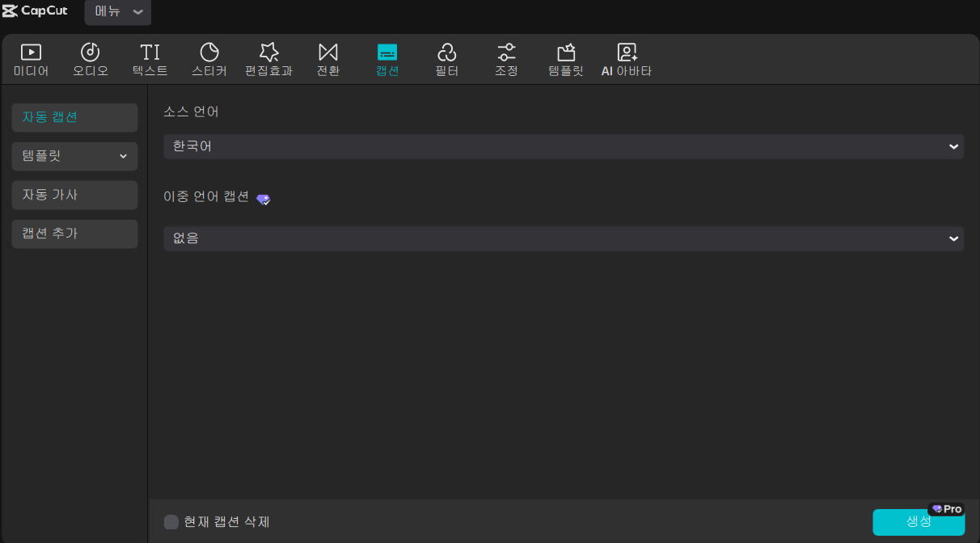Screen dimensions: 980x543
Task: Expand the 템플릿 section in the sidebar
Action: [x=74, y=156]
